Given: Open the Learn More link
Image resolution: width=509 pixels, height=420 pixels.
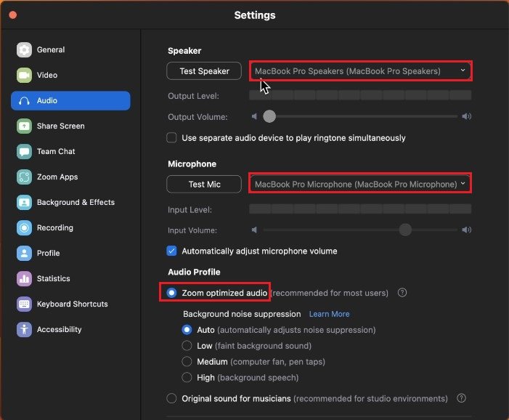Looking at the screenshot, I should (329, 314).
